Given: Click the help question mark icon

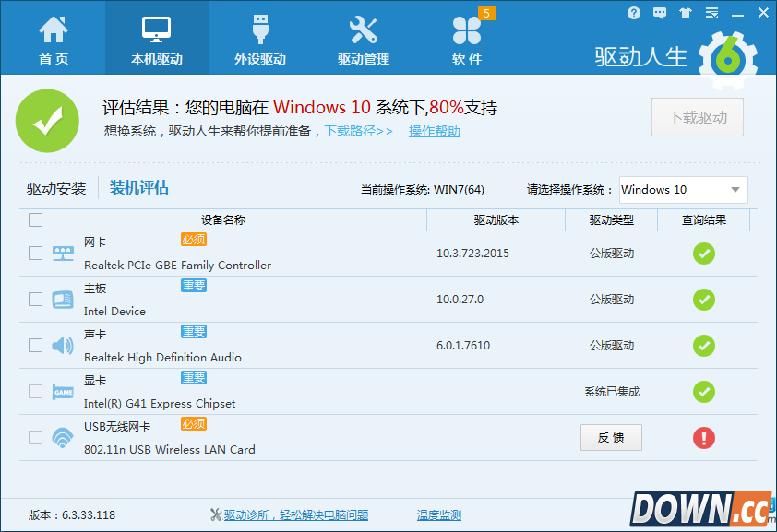Looking at the screenshot, I should pyautogui.click(x=634, y=13).
